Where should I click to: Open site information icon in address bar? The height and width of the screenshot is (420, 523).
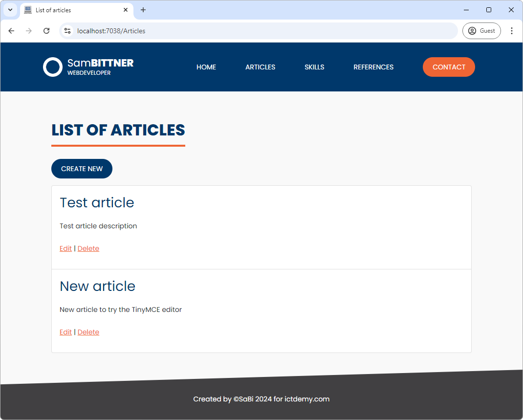[67, 30]
